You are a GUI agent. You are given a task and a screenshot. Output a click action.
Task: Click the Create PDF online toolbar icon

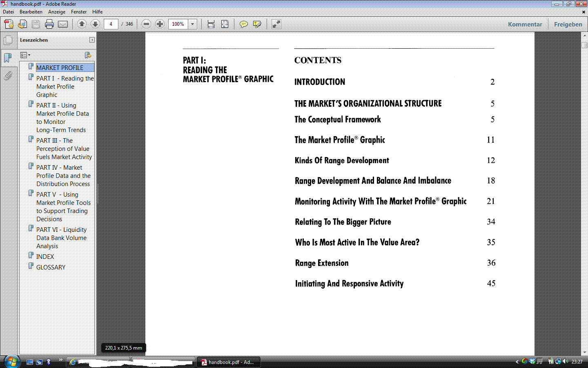pos(9,24)
